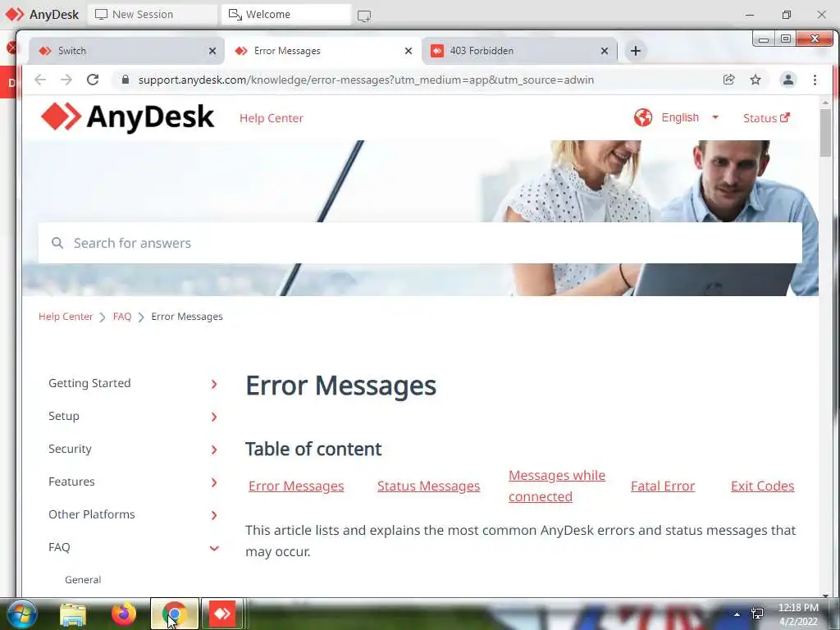Click the network tray icon
840x630 pixels.
point(757,614)
